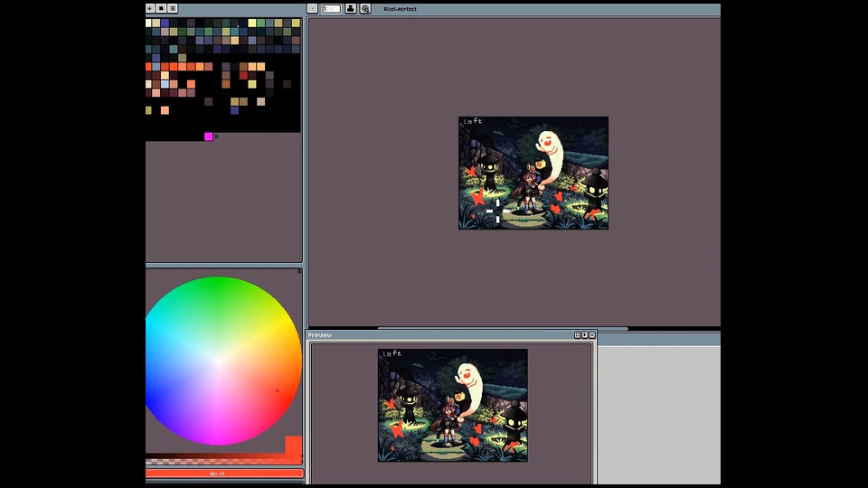Viewport: 868px width, 488px height.
Task: Select the beige swatch next to tan swatches
Action: point(260,101)
